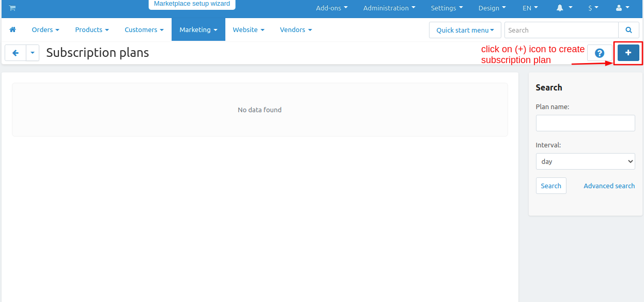Open the Administration dropdown menu

[389, 8]
